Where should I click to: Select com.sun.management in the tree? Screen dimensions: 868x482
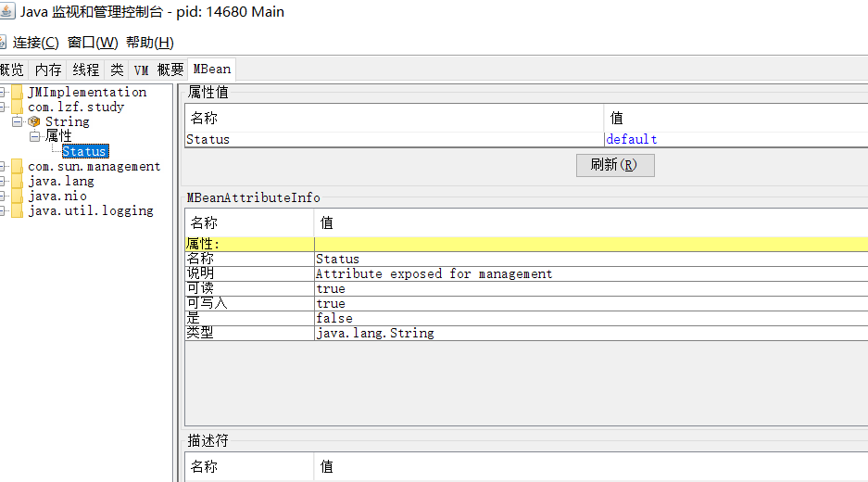[x=94, y=166]
